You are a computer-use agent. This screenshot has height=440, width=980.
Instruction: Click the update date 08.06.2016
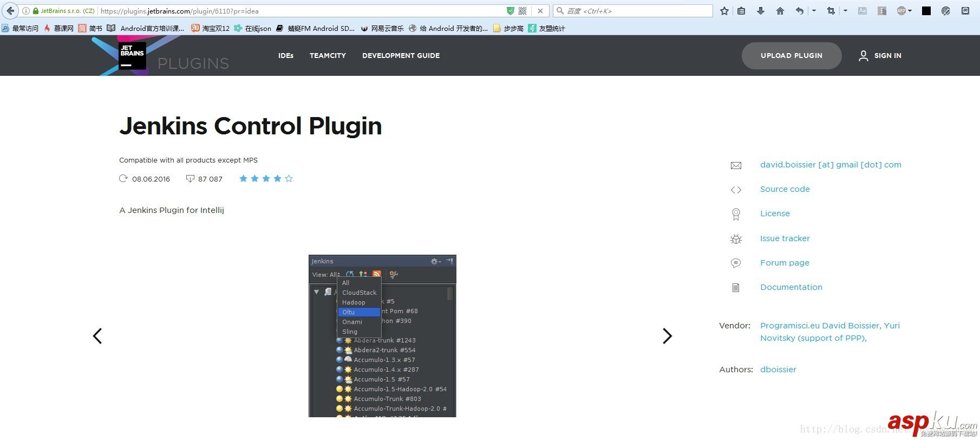[x=151, y=179]
